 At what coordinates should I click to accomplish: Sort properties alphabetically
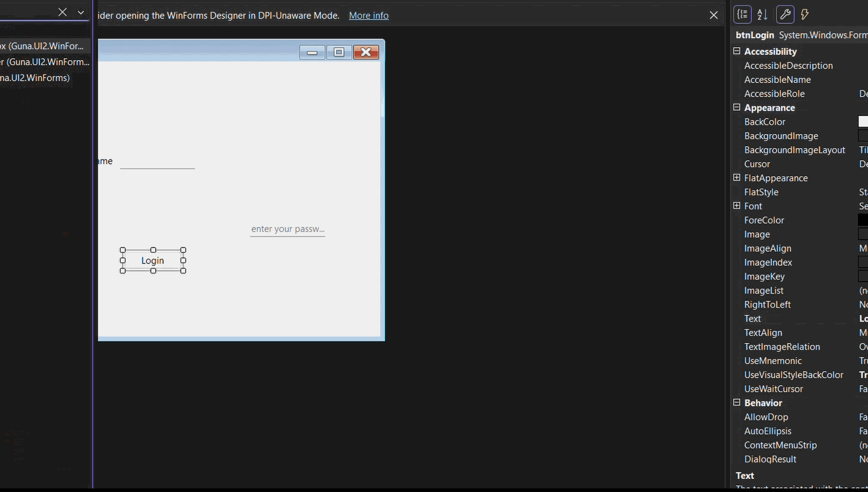tap(763, 14)
